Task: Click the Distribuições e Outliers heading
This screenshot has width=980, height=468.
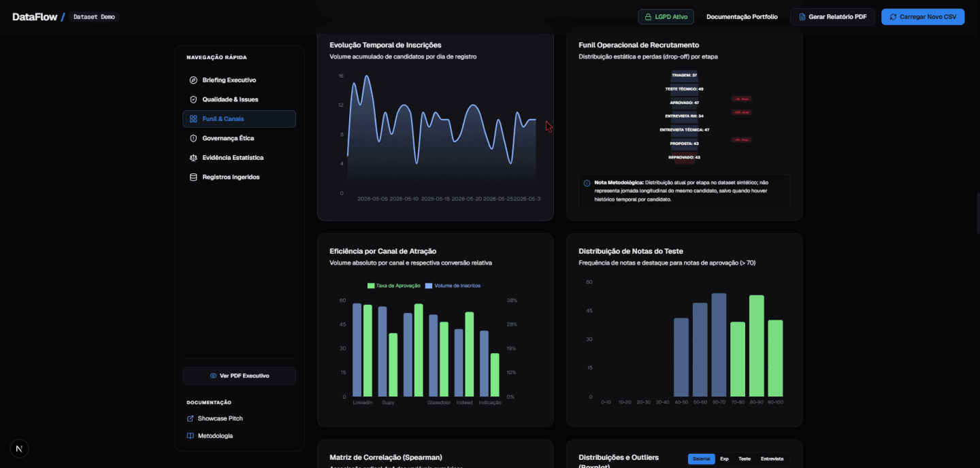Action: point(619,457)
